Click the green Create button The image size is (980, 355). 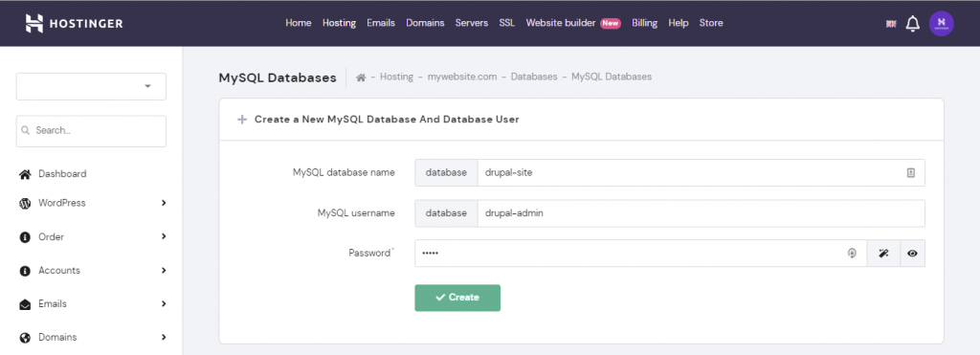[457, 298]
